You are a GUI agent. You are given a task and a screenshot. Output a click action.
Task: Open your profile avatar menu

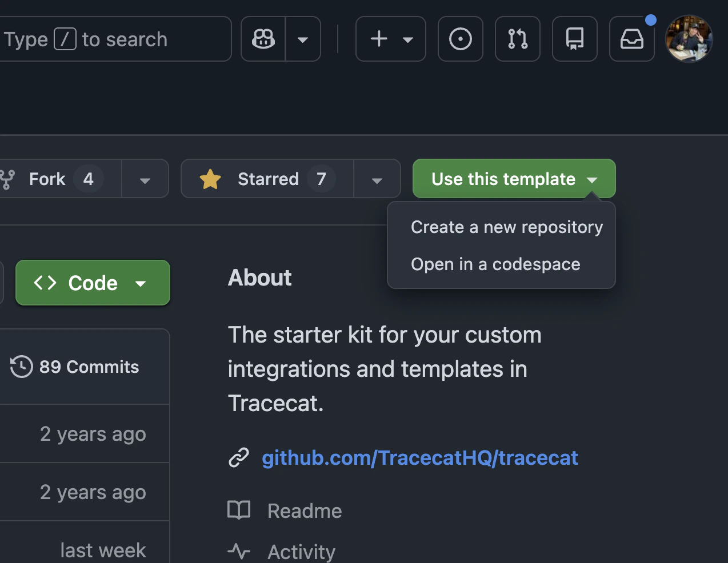(x=689, y=39)
